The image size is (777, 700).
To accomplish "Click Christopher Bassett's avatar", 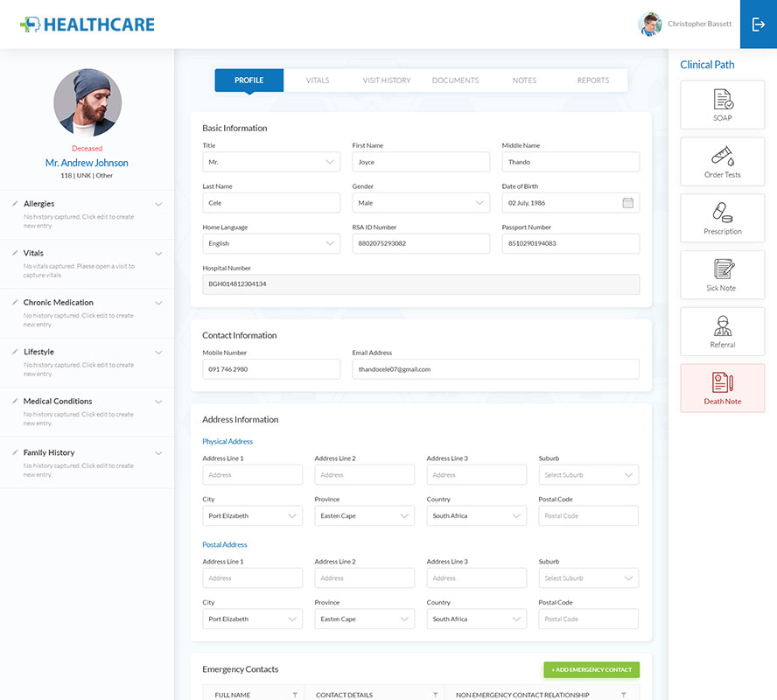I will tap(649, 24).
